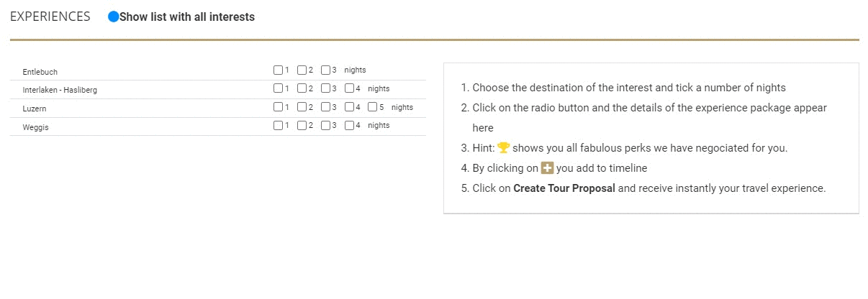The image size is (868, 299).
Task: Tick 2 nights for Entlebuch
Action: coord(302,70)
